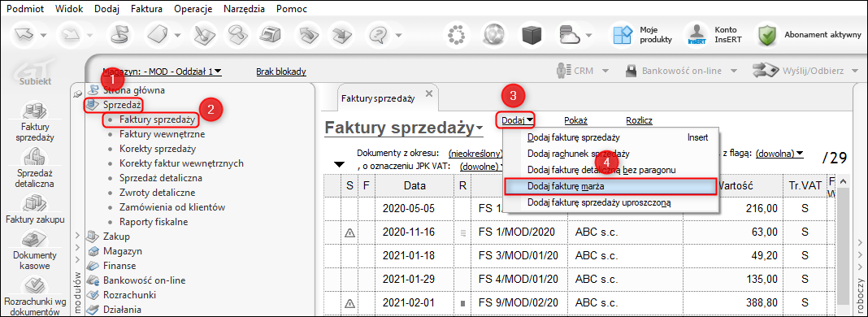
Task: Click the Konto InsERT user icon
Action: click(x=695, y=34)
